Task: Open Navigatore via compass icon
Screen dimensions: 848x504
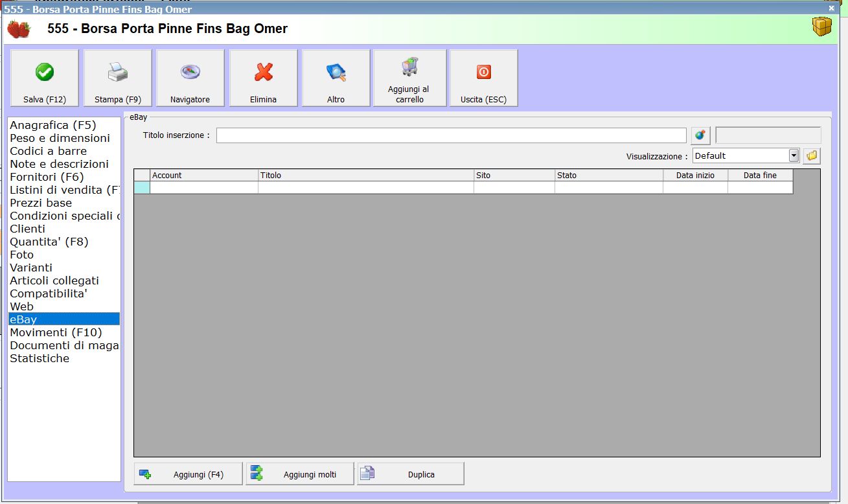Action: point(190,72)
